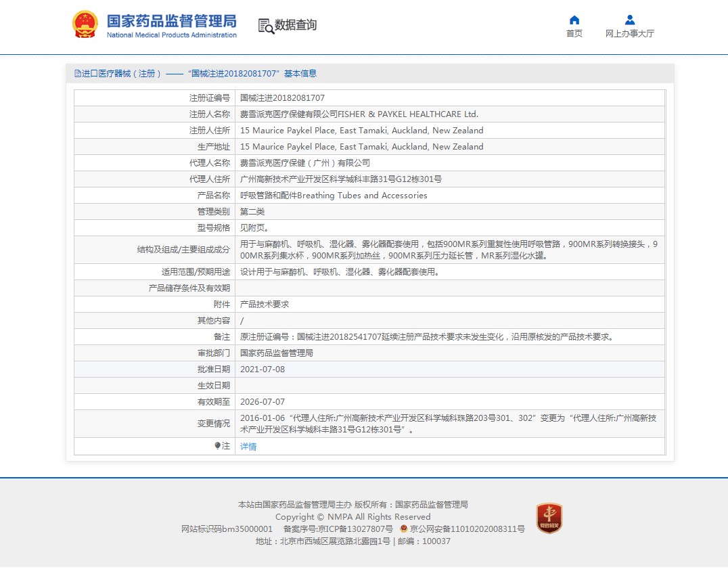
Task: Click the 数据查询 heading text
Action: click(x=296, y=25)
